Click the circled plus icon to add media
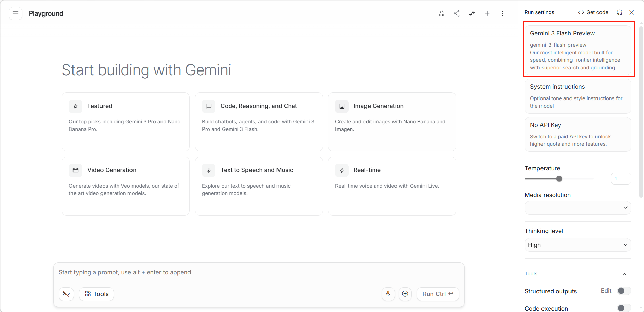The height and width of the screenshot is (312, 644). [x=405, y=294]
